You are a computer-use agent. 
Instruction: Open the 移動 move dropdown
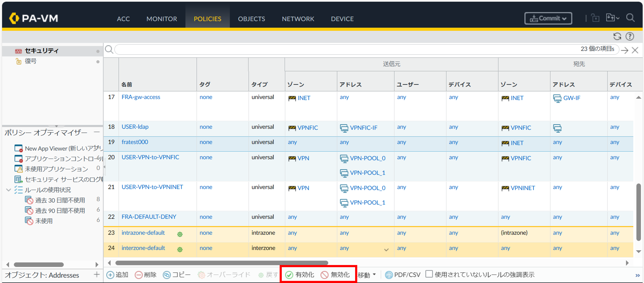point(366,275)
